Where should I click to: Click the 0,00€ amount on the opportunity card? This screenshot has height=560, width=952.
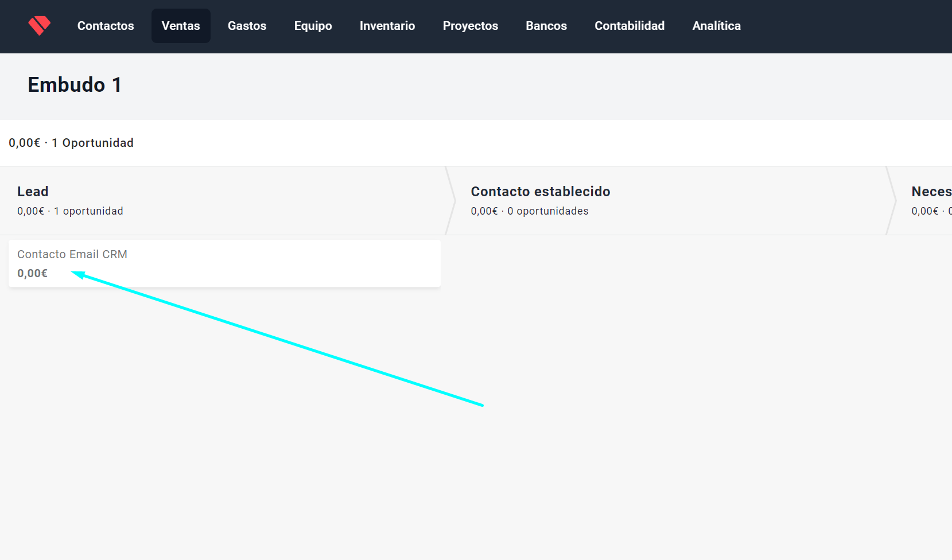(x=32, y=274)
